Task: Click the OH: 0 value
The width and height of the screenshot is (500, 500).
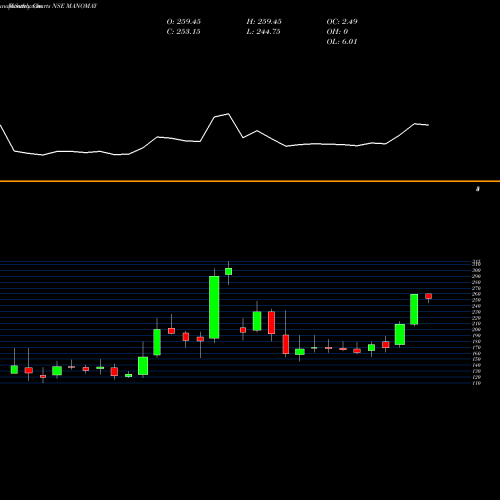Action: tap(337, 32)
